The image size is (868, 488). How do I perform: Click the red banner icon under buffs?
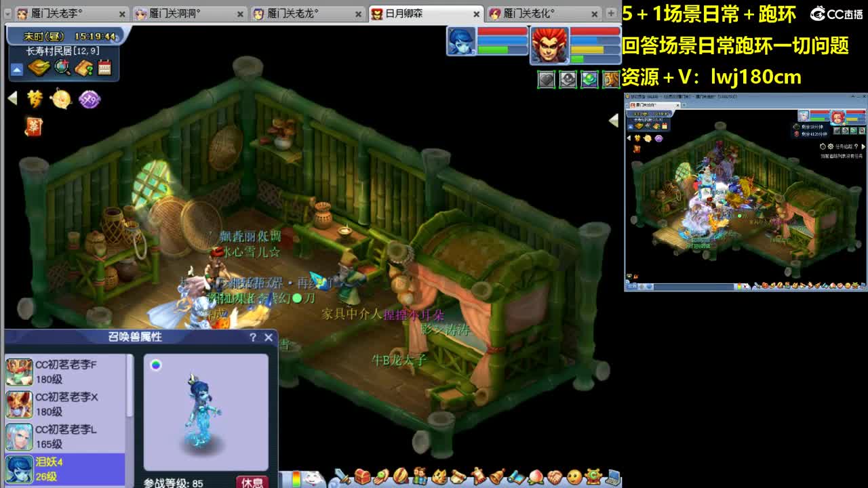pyautogui.click(x=33, y=126)
